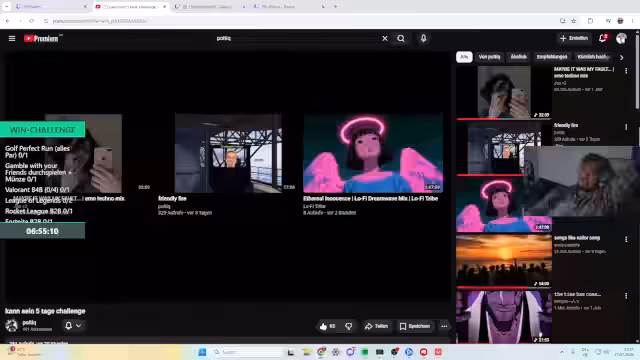Expand the notification options chevron next to the bell
Screen dimensions: 640x360
tap(78, 326)
